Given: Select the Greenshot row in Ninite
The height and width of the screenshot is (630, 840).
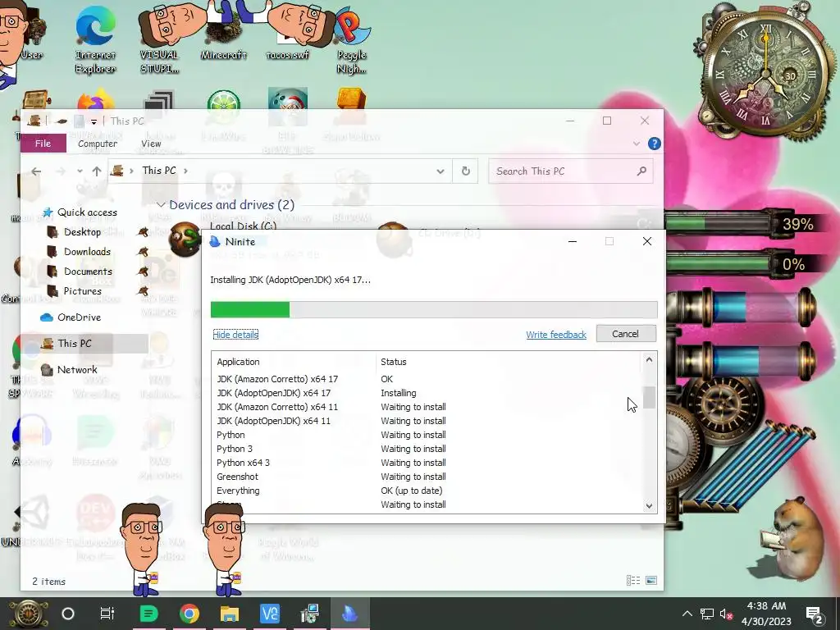Looking at the screenshot, I should [x=427, y=477].
